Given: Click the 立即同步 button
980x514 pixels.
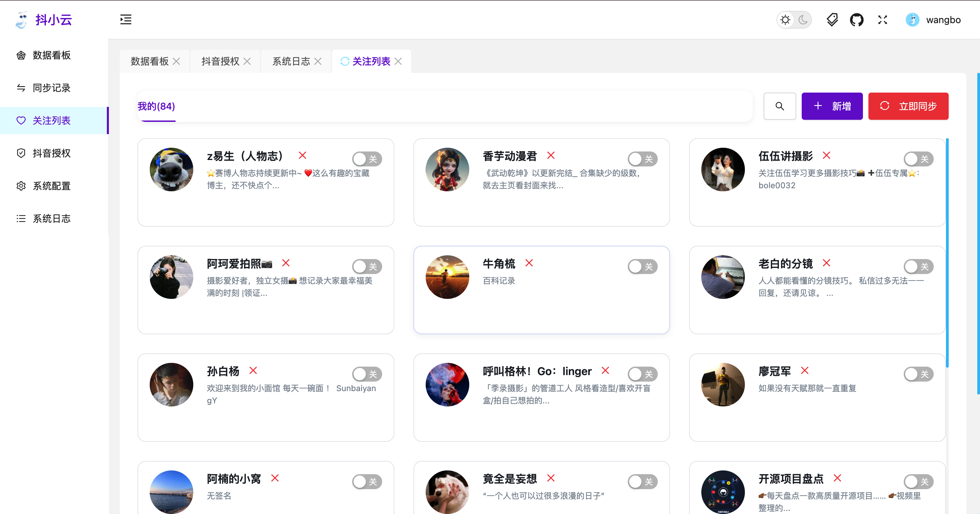Looking at the screenshot, I should 908,106.
